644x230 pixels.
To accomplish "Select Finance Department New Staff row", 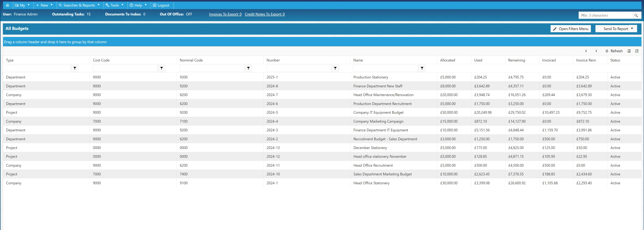I will [x=322, y=86].
